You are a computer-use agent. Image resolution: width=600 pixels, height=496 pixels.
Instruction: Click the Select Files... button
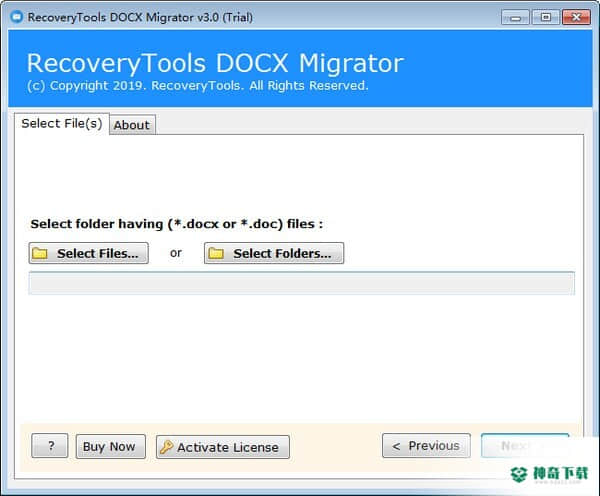click(x=88, y=253)
